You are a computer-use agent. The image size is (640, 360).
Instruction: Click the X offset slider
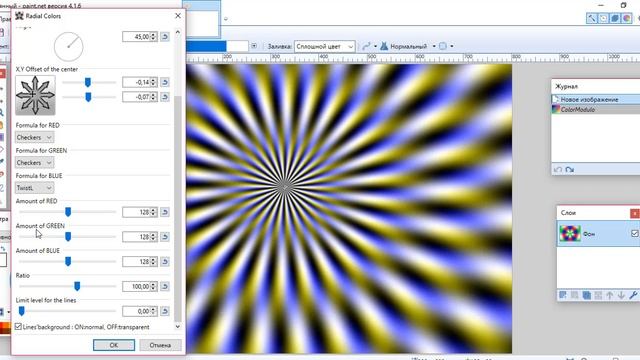coord(89,82)
